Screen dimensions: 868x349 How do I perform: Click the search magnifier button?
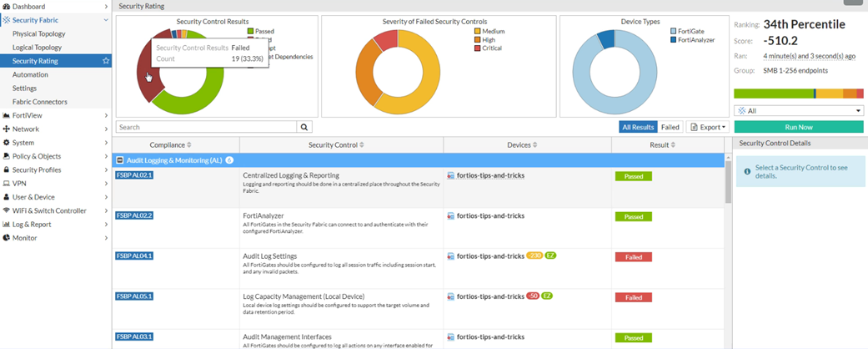tap(304, 127)
